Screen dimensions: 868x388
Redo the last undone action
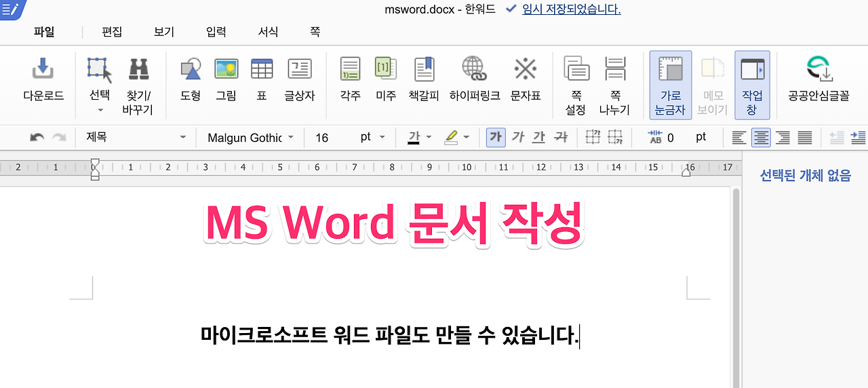tap(59, 138)
